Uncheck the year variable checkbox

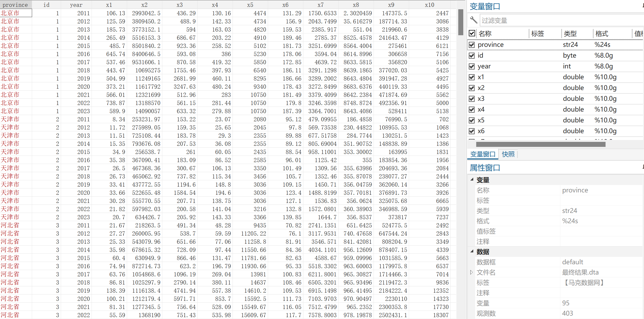472,66
